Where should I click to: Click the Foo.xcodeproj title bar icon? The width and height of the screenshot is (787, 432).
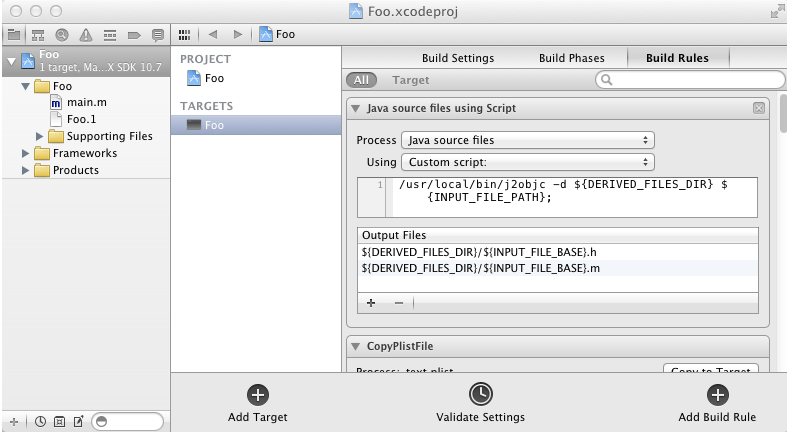tap(356, 11)
